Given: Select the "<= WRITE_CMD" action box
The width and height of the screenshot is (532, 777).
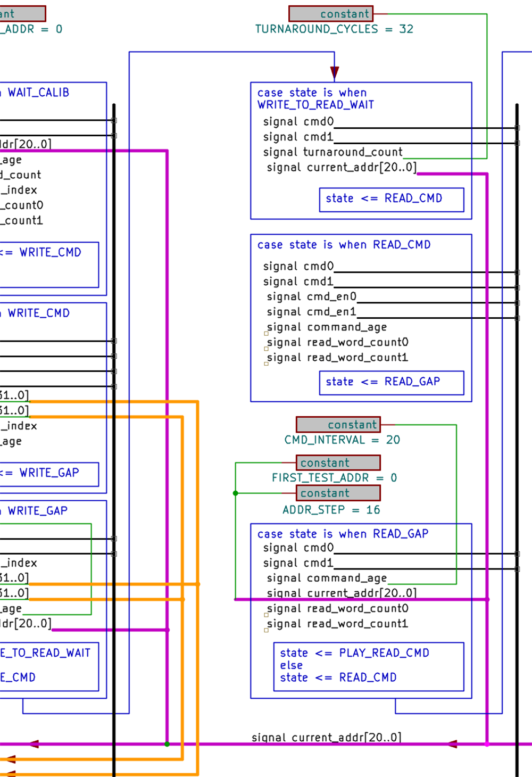Looking at the screenshot, I should (49, 264).
